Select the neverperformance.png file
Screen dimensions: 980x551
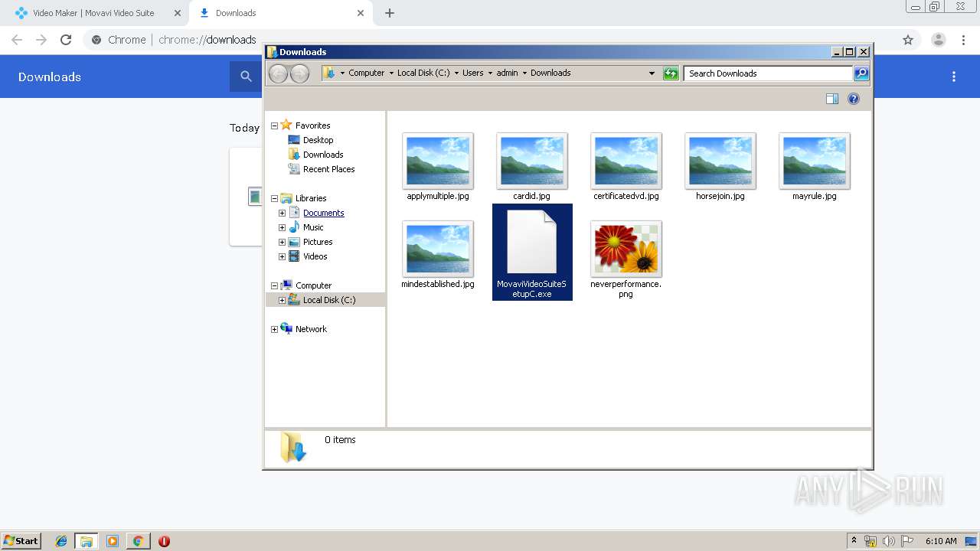626,259
